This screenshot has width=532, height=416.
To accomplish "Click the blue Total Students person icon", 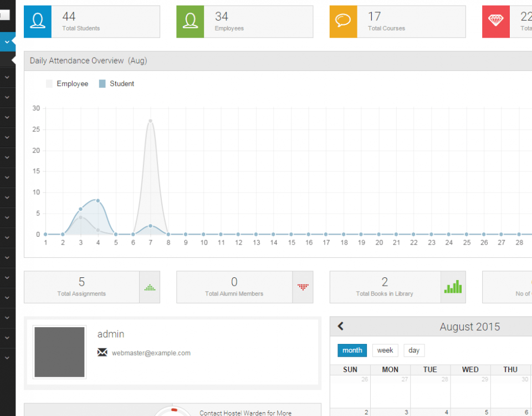I will click(x=38, y=22).
